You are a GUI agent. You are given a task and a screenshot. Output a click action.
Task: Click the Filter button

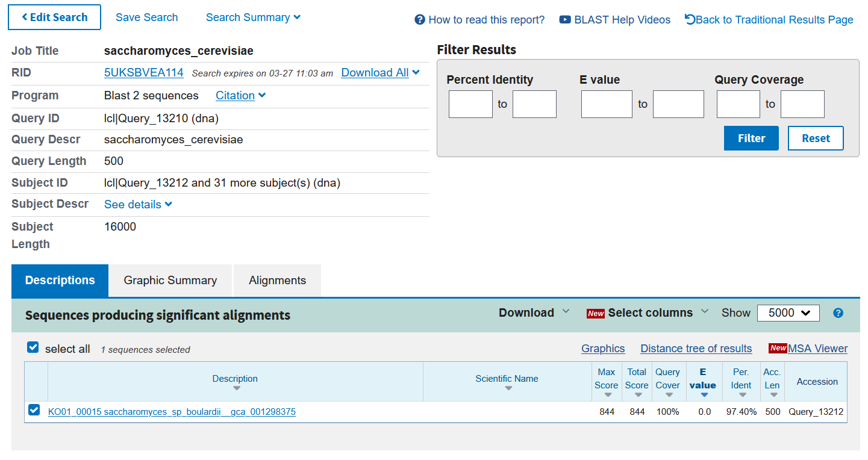tap(751, 138)
